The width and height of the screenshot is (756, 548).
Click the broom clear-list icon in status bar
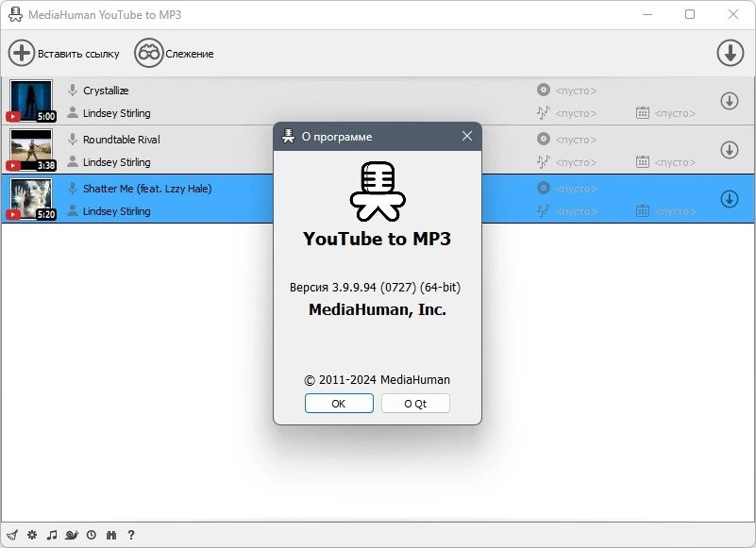(12, 535)
